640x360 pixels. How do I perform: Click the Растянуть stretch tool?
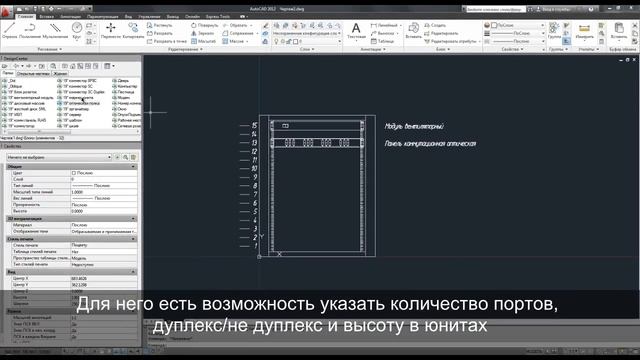[x=160, y=25]
